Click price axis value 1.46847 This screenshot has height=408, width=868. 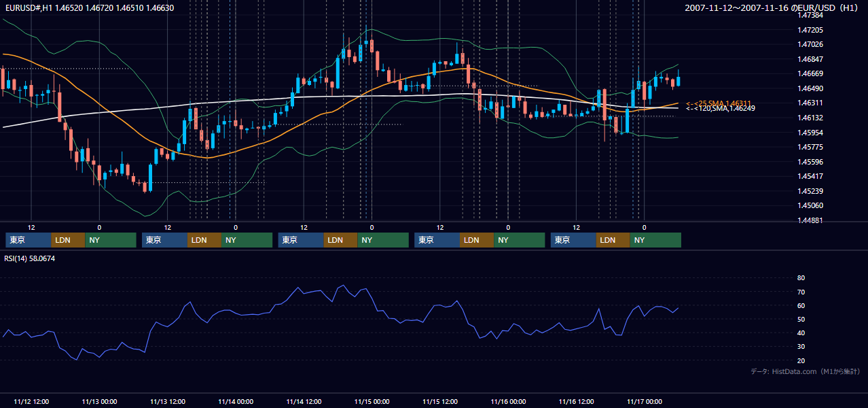(810, 60)
